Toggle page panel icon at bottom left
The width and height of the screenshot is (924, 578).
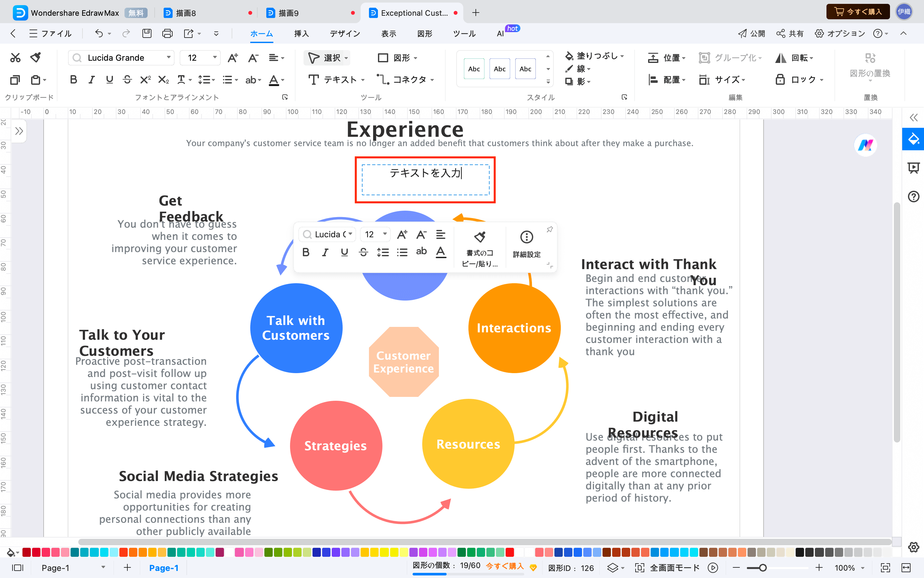coord(18,568)
